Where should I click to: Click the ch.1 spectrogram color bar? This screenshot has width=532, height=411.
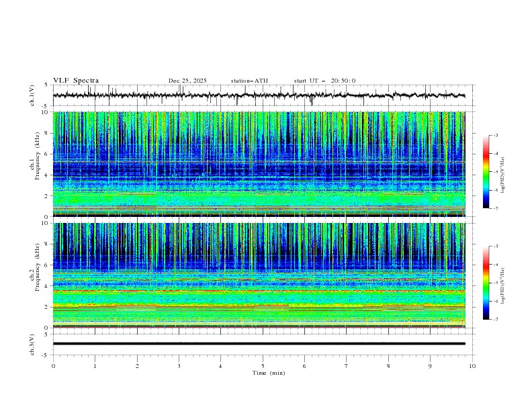tap(486, 172)
